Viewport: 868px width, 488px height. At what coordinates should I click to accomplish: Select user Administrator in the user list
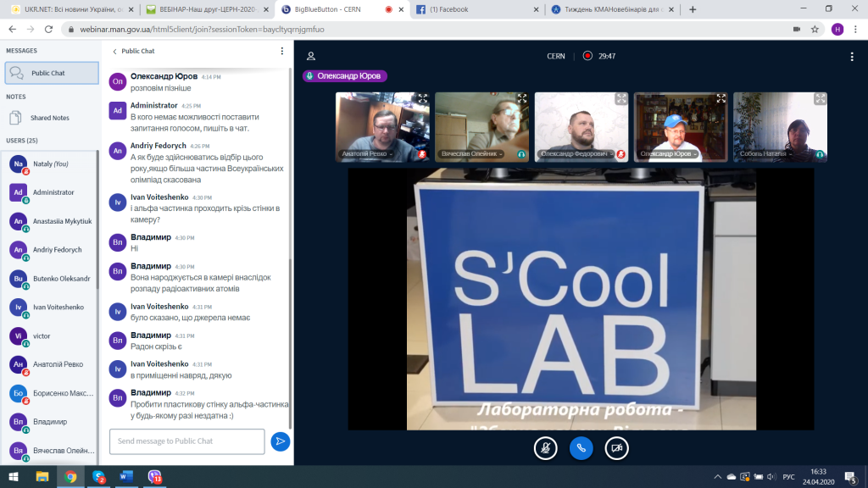(x=51, y=192)
